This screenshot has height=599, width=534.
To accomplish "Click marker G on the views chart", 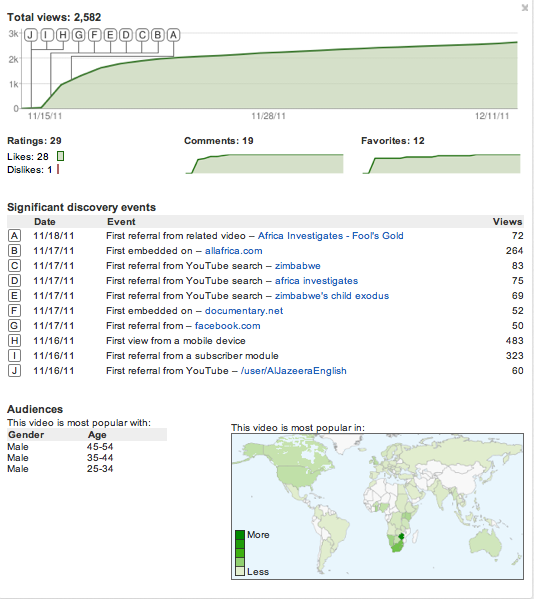I will click(x=79, y=35).
